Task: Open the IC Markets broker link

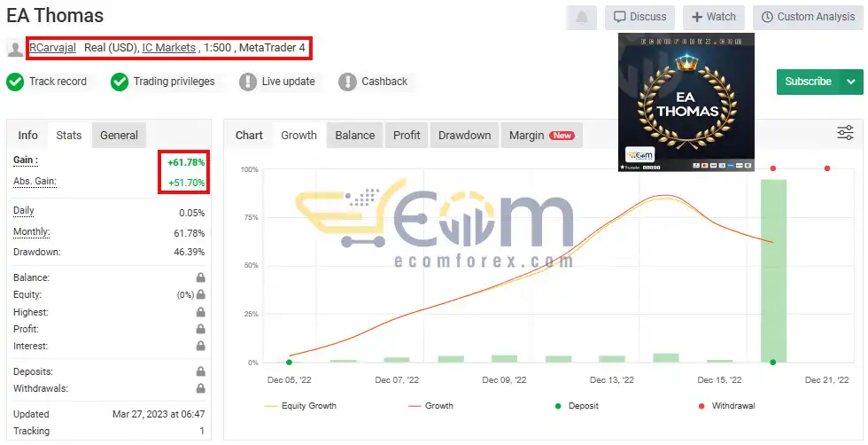Action: [x=169, y=48]
